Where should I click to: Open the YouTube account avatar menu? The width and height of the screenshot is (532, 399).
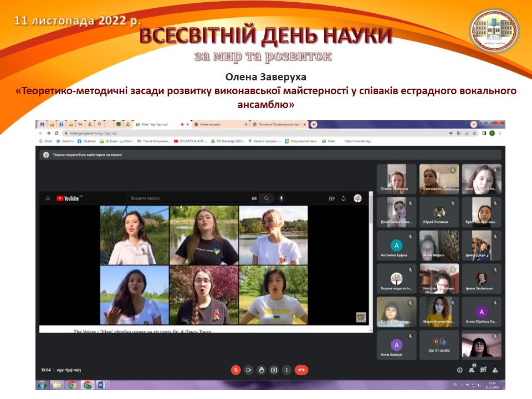tap(357, 198)
